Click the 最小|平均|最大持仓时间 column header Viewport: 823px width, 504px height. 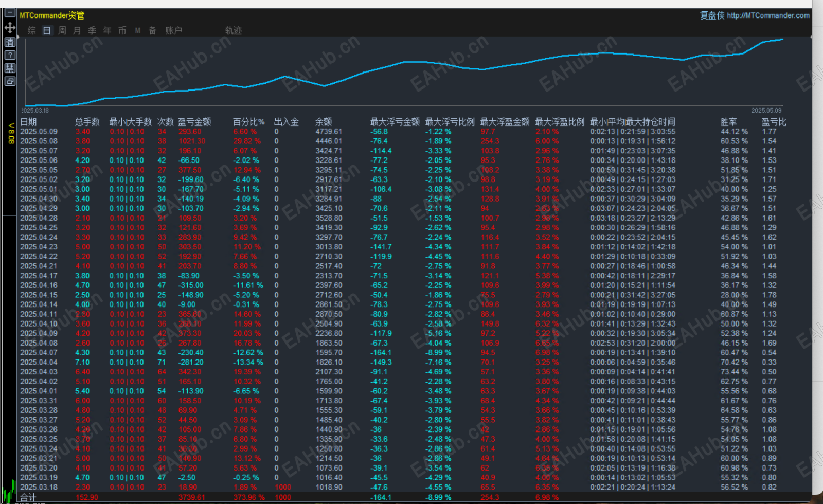click(633, 122)
